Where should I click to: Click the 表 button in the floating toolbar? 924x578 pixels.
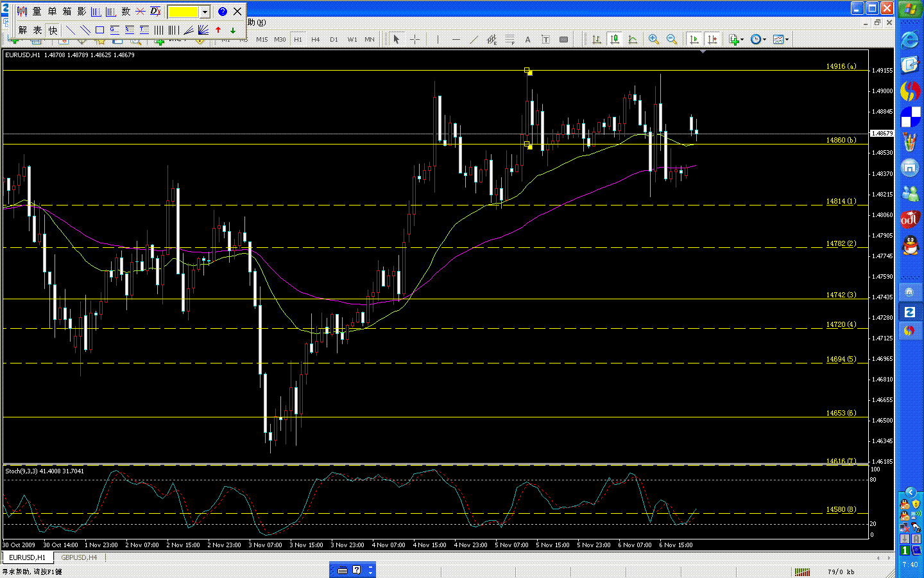[x=38, y=30]
